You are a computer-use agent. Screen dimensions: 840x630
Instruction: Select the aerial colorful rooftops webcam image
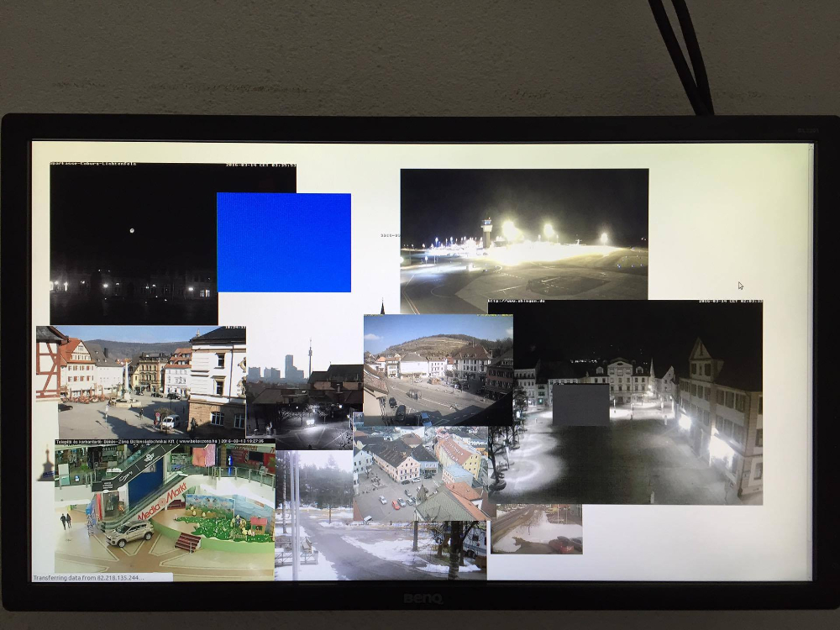coord(421,474)
